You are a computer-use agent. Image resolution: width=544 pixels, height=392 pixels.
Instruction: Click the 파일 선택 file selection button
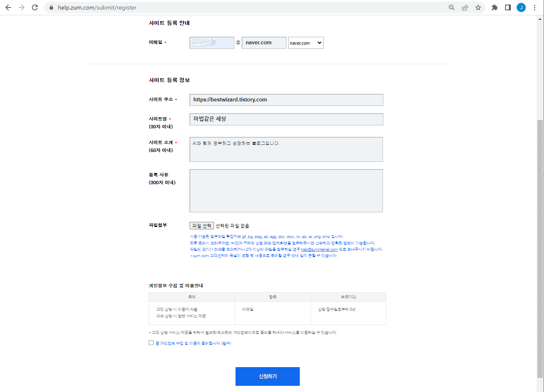coord(201,225)
